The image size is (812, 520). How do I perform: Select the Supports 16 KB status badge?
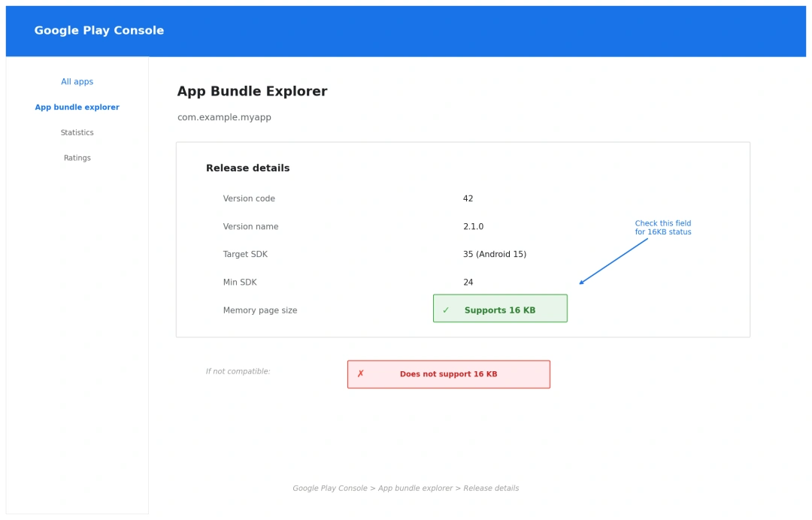(500, 308)
